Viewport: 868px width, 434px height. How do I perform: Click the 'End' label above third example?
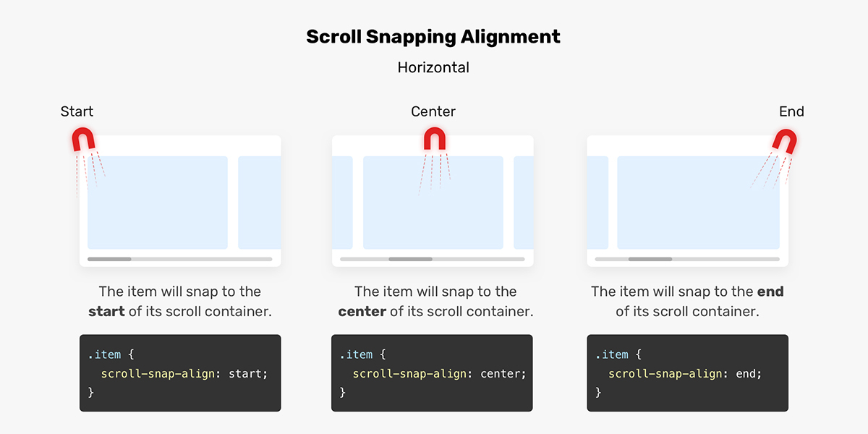(x=791, y=111)
